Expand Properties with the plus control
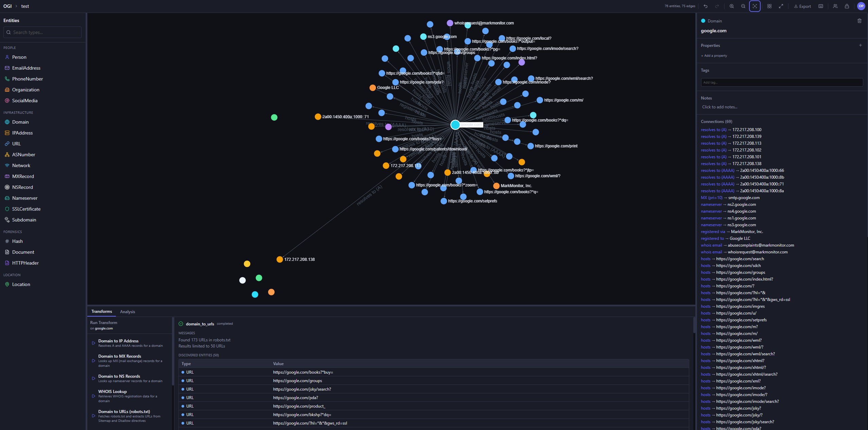This screenshot has height=430, width=868. [x=861, y=45]
